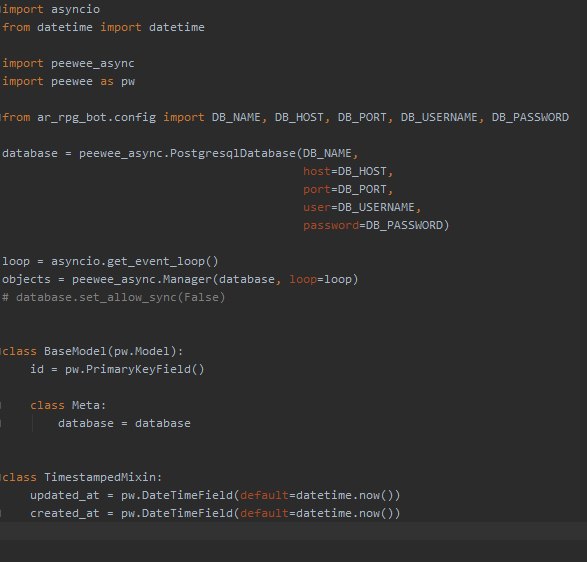Viewport: 587px width, 562px height.
Task: Click 'DB_NAME' in the config import line
Action: tap(236, 118)
